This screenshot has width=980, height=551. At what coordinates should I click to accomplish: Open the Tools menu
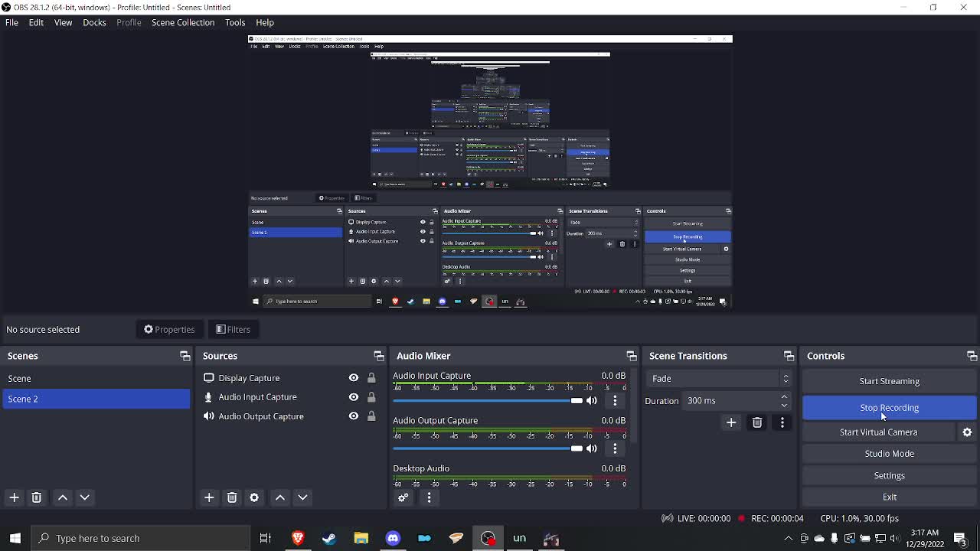[x=235, y=22]
